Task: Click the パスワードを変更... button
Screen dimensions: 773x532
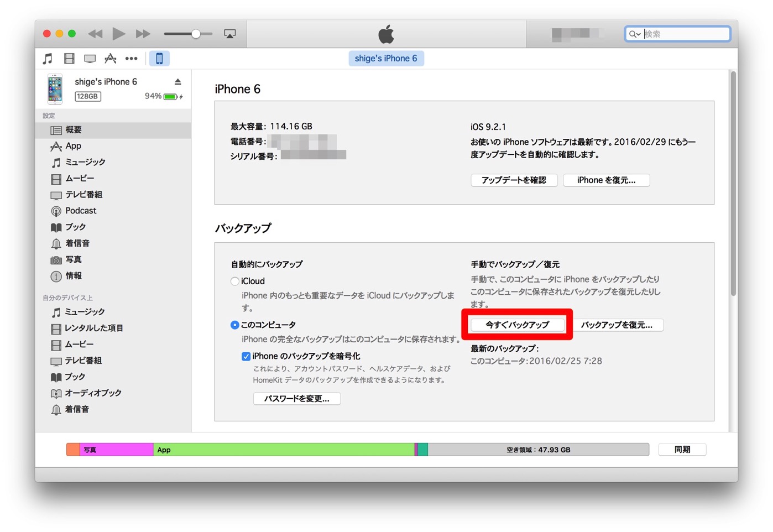Action: tap(297, 399)
